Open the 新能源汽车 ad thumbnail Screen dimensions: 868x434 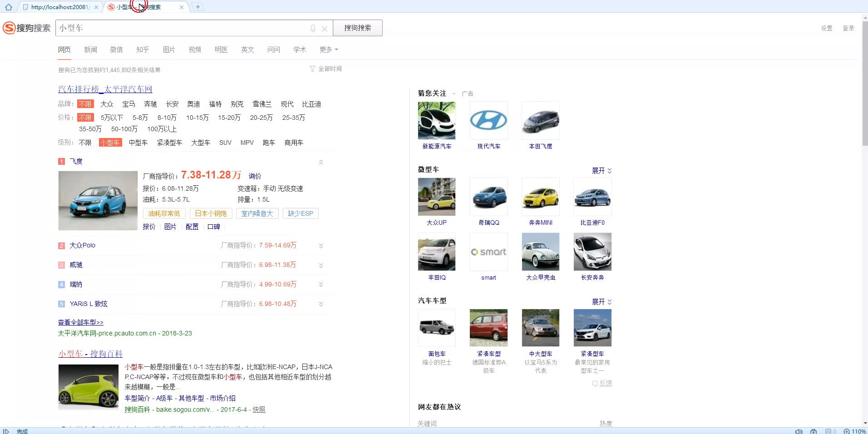click(x=437, y=120)
